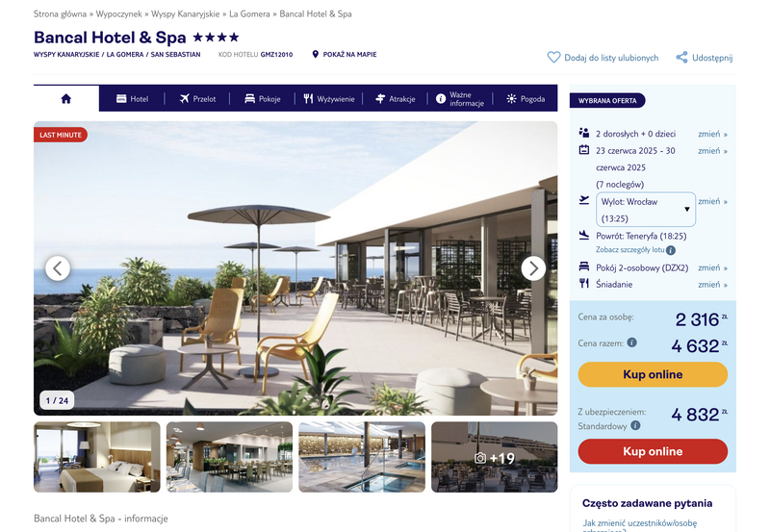Viewport: 770px width, 532px height.
Task: Change the Śniadanie meal option via zmień
Action: tap(712, 285)
